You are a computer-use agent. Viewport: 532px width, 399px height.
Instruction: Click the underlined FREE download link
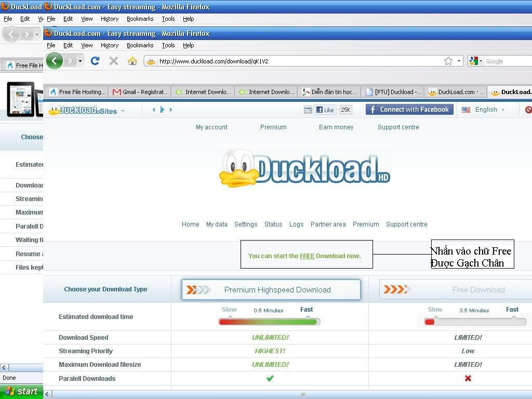pyautogui.click(x=307, y=256)
